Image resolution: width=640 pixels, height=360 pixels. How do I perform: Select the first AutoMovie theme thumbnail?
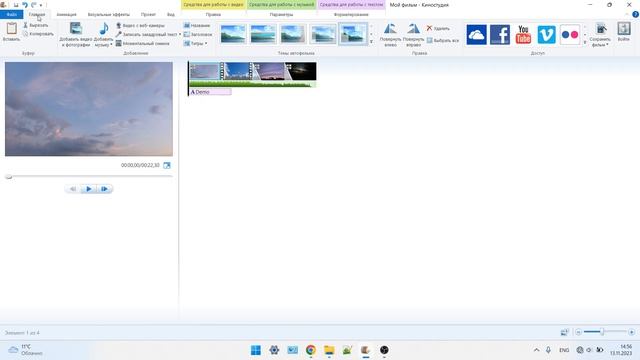[233, 34]
